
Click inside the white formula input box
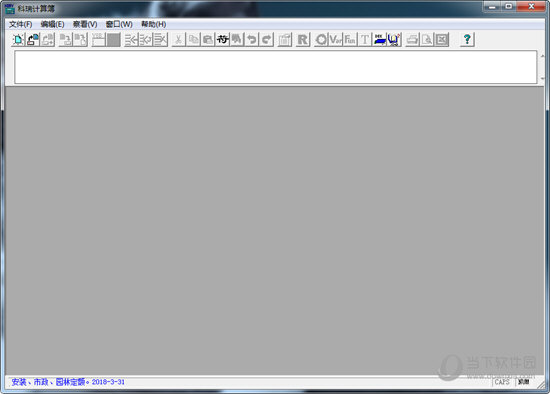click(276, 67)
